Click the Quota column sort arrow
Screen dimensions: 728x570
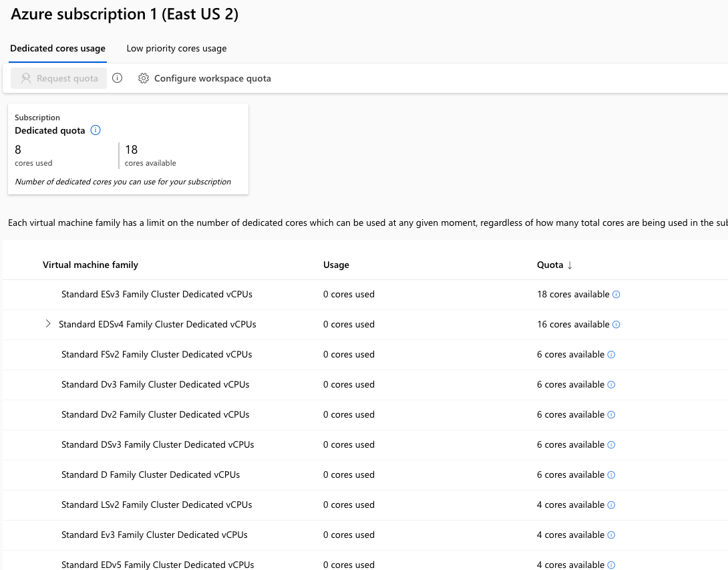[570, 265]
